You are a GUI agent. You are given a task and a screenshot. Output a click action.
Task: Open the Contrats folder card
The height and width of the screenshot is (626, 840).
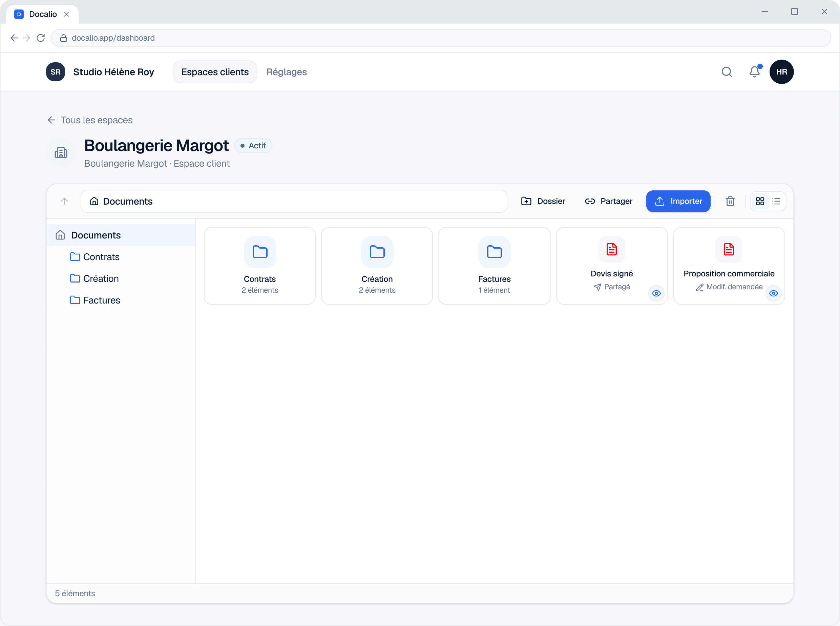point(259,266)
